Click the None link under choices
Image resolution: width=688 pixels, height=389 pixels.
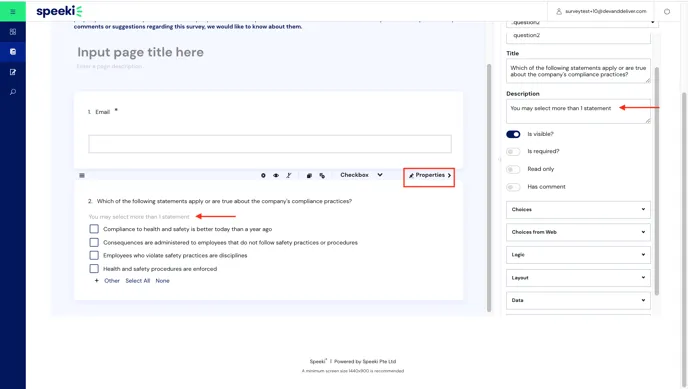[x=162, y=281]
